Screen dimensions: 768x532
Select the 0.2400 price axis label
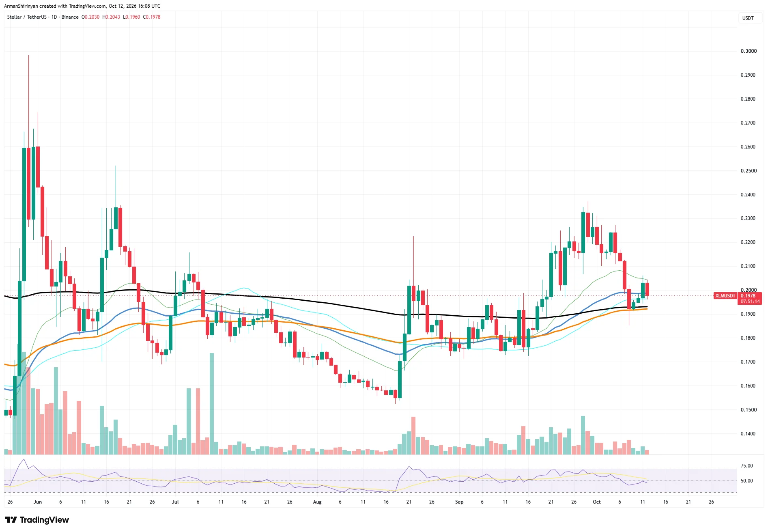[x=749, y=195]
